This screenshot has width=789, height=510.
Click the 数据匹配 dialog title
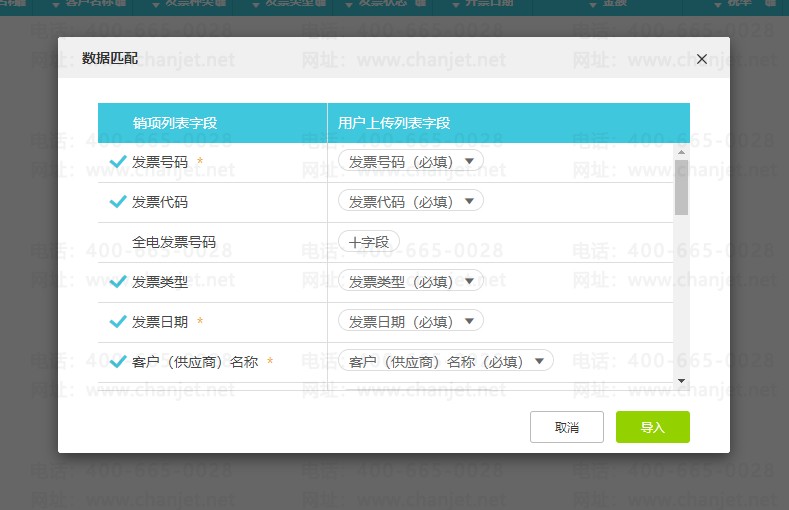(110, 58)
